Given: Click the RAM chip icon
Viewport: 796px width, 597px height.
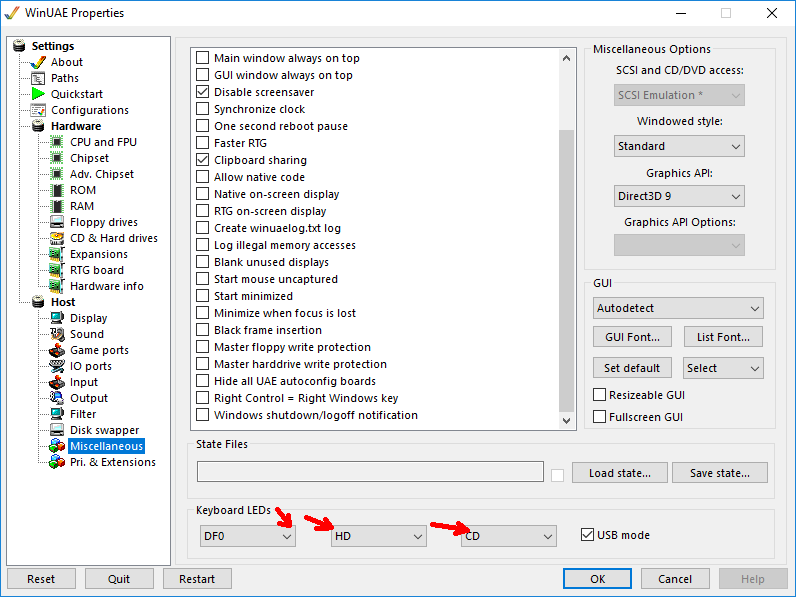Looking at the screenshot, I should [57, 206].
